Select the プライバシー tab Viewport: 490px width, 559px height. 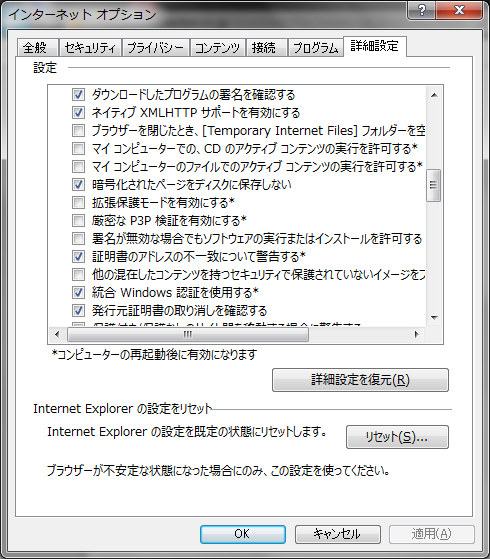click(x=155, y=47)
